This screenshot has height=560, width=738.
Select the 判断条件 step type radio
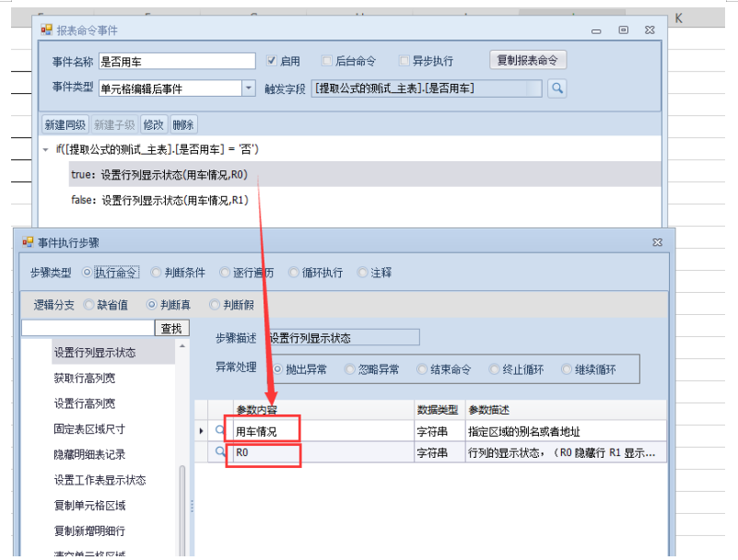coord(157,273)
